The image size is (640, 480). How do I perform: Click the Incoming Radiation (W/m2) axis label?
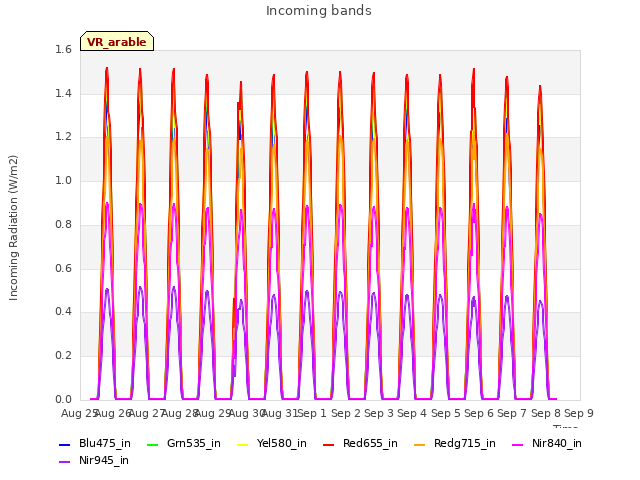click(13, 228)
